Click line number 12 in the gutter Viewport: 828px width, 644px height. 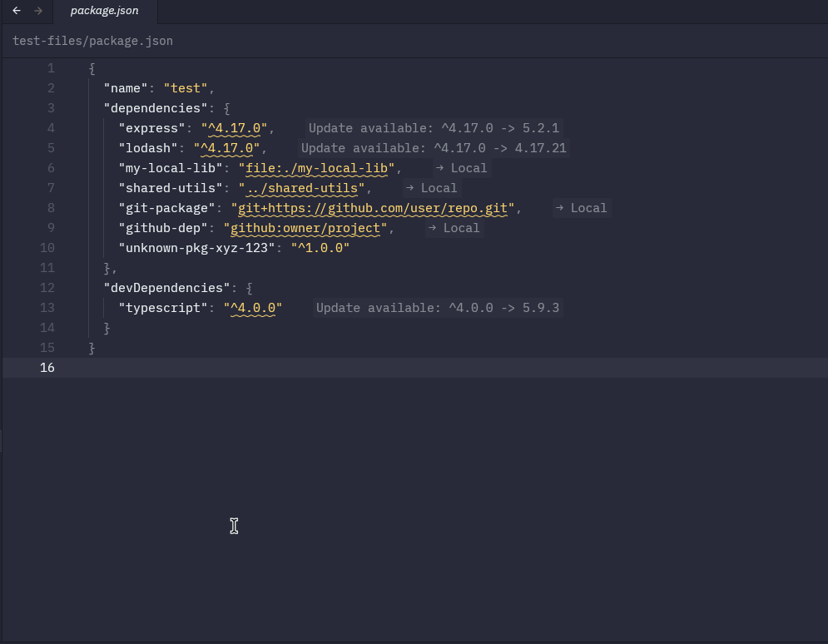[47, 288]
